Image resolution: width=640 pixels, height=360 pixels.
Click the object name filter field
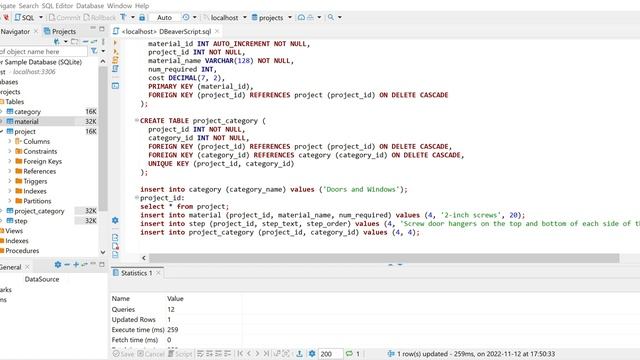pos(43,51)
